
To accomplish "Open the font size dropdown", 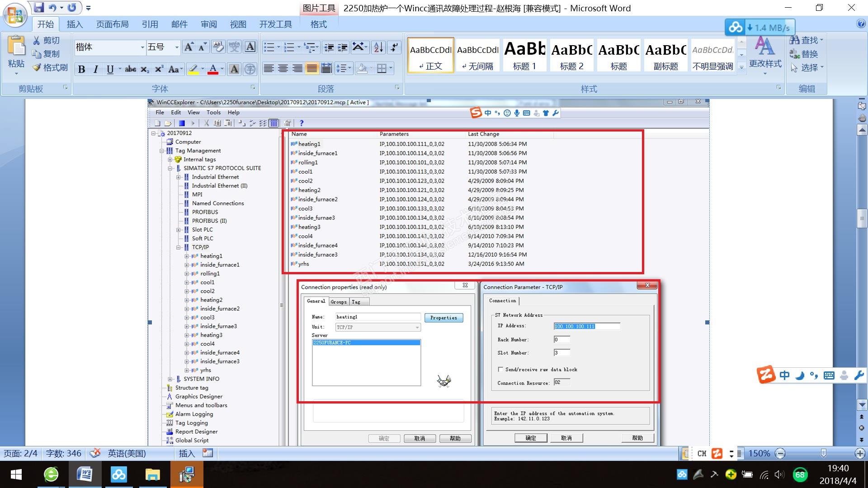I will pyautogui.click(x=176, y=47).
